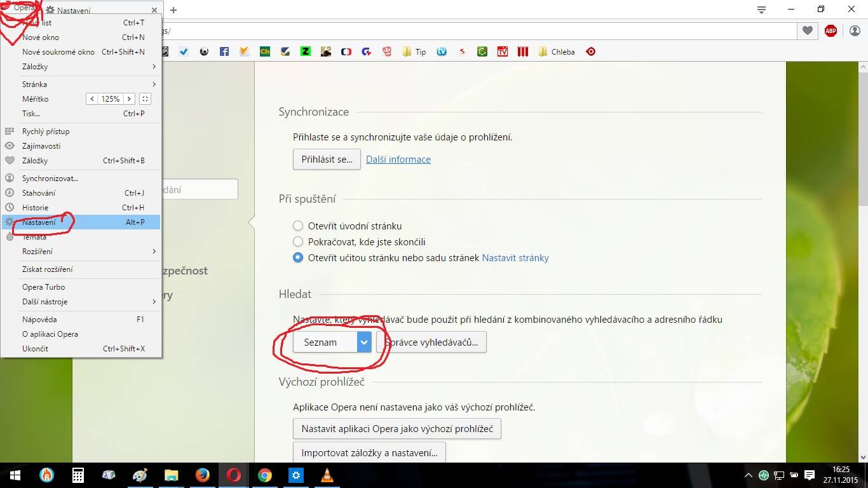Open the tab menu icon in title bar
This screenshot has height=488, width=868.
[761, 10]
